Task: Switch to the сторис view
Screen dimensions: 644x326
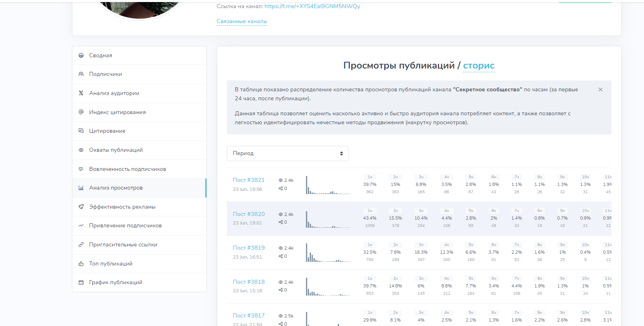Action: [x=479, y=66]
